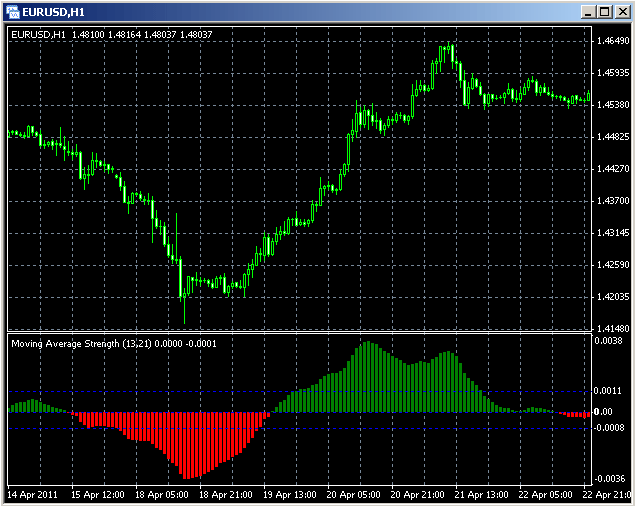The width and height of the screenshot is (635, 506).
Task: Click the highest candle near 1.46490 peak
Action: 449,47
